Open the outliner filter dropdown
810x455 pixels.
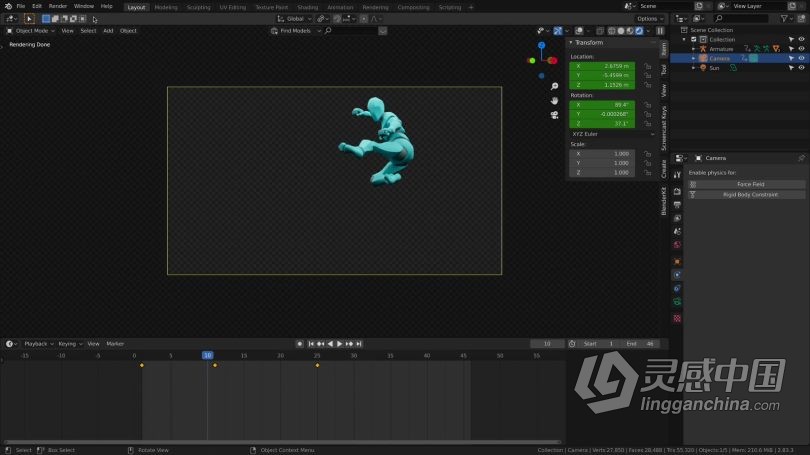coord(786,19)
